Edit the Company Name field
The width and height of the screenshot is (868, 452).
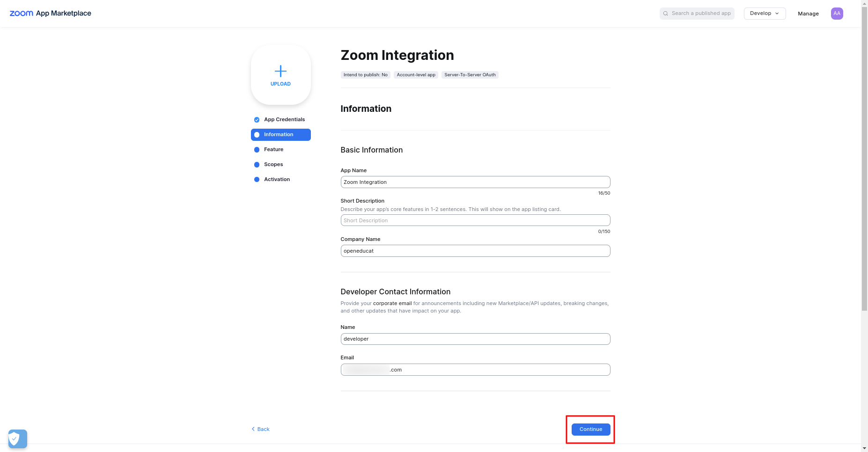click(x=475, y=251)
